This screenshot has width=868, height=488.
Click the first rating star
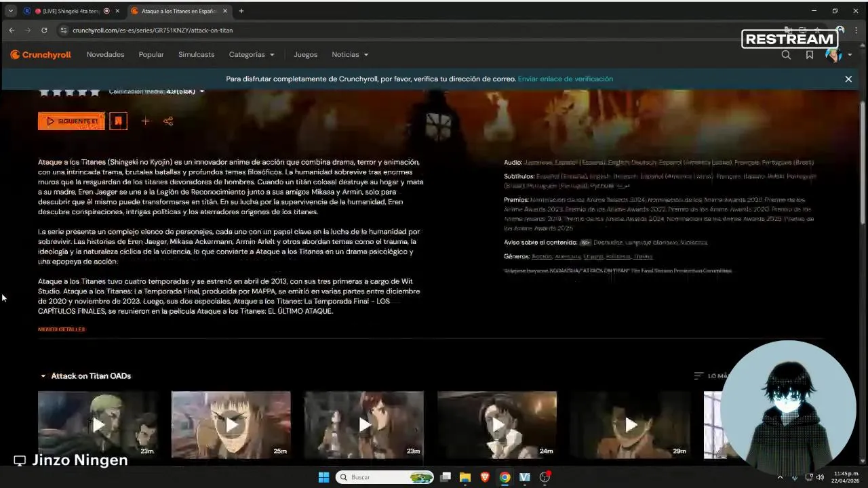click(43, 91)
